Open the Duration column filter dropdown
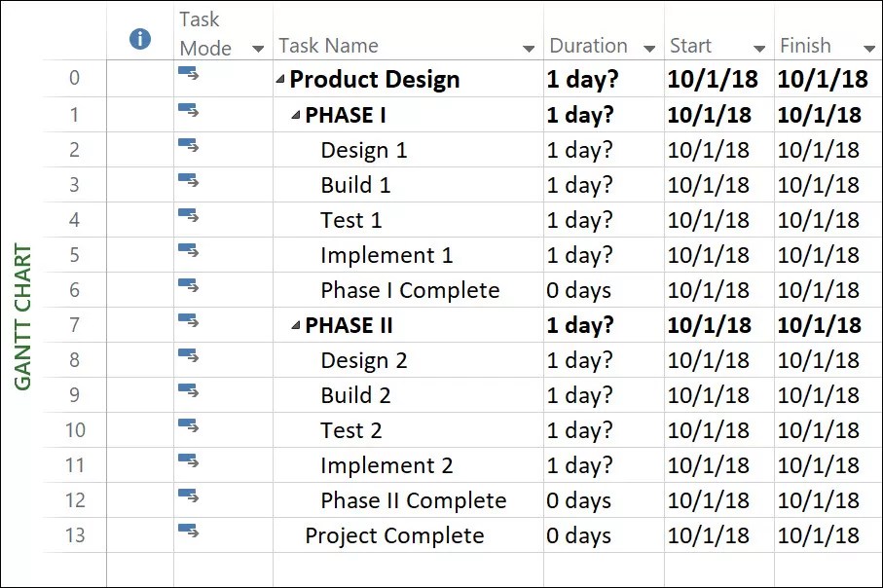Screen dimensions: 883x588 pyautogui.click(x=649, y=49)
